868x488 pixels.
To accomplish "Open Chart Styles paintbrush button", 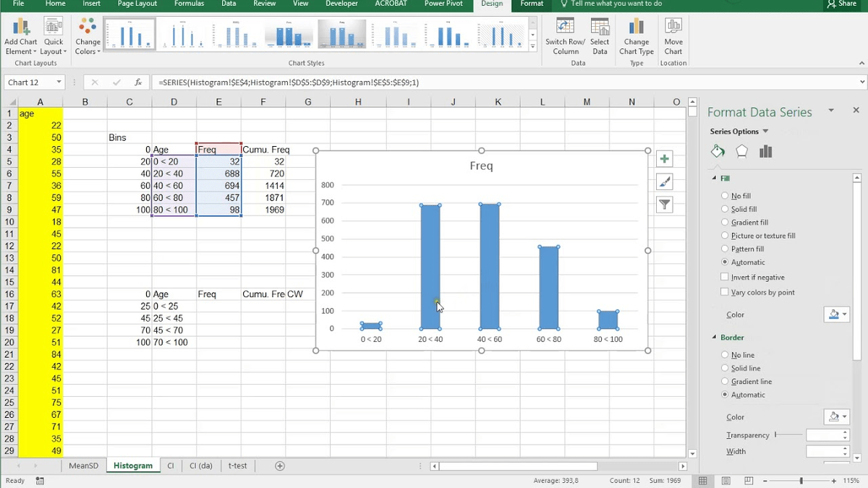I will pyautogui.click(x=664, y=182).
